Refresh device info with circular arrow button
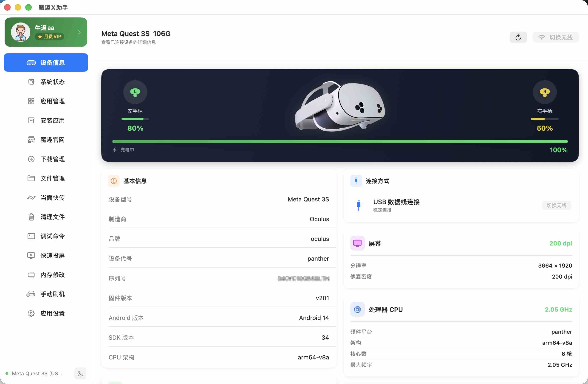This screenshot has width=588, height=384. tap(518, 37)
